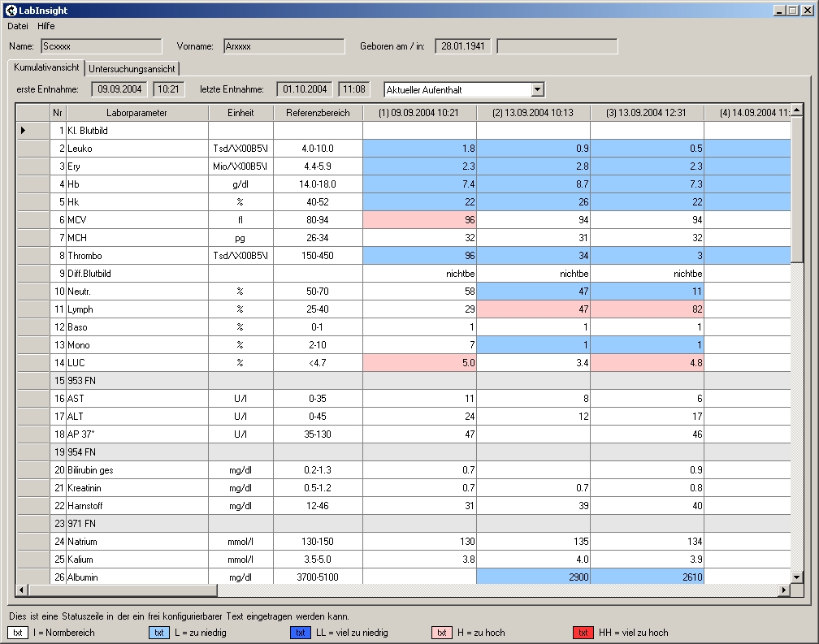Click the horizontal scrollbar thumb
This screenshot has height=644, width=819.
tap(122, 590)
